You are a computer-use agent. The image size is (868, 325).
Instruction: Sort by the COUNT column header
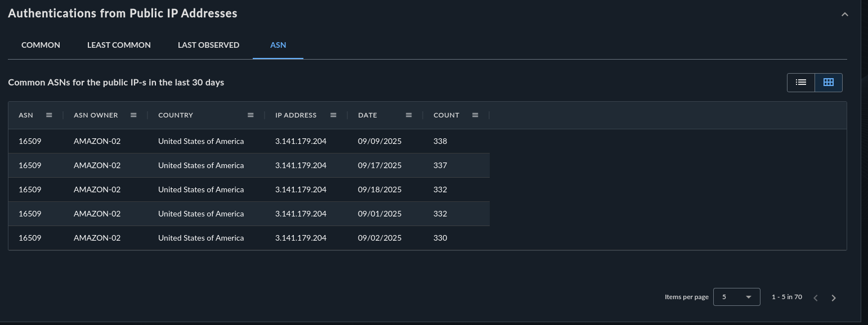(x=446, y=115)
